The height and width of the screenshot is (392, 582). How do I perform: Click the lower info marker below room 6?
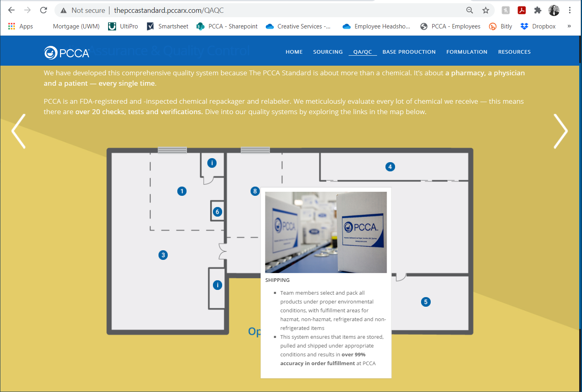(217, 285)
